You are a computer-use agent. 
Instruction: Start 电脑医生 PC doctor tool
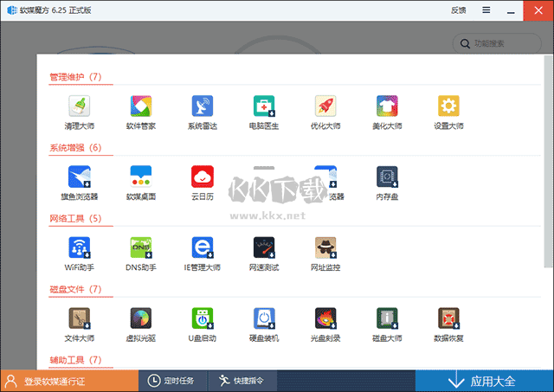(x=264, y=106)
